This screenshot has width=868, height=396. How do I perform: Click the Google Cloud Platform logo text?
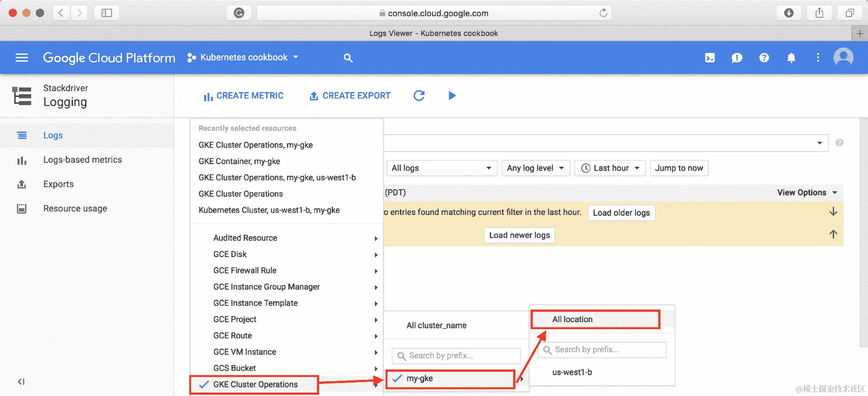[x=109, y=58]
